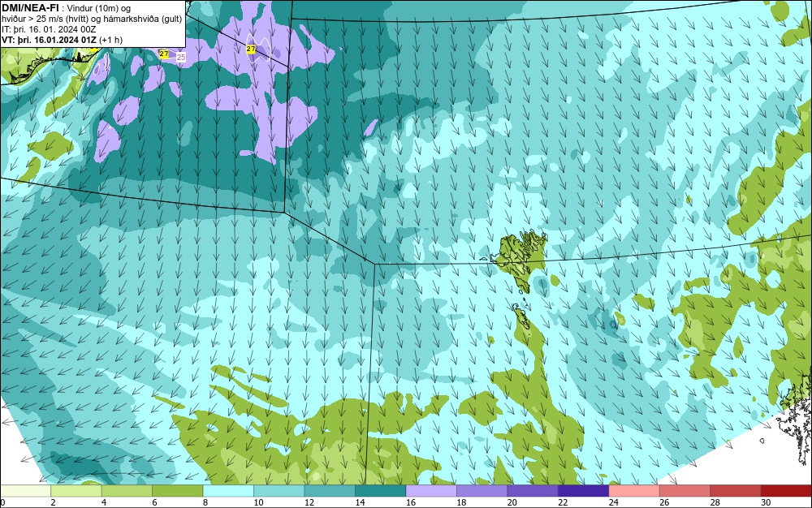The image size is (812, 508).
Task: Click the legend tick label '0'
Action: coord(2,502)
